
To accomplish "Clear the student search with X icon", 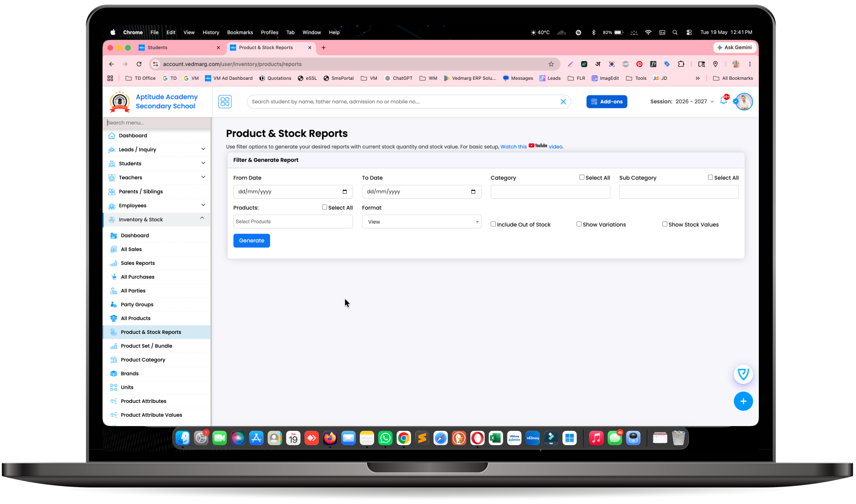I will click(563, 102).
